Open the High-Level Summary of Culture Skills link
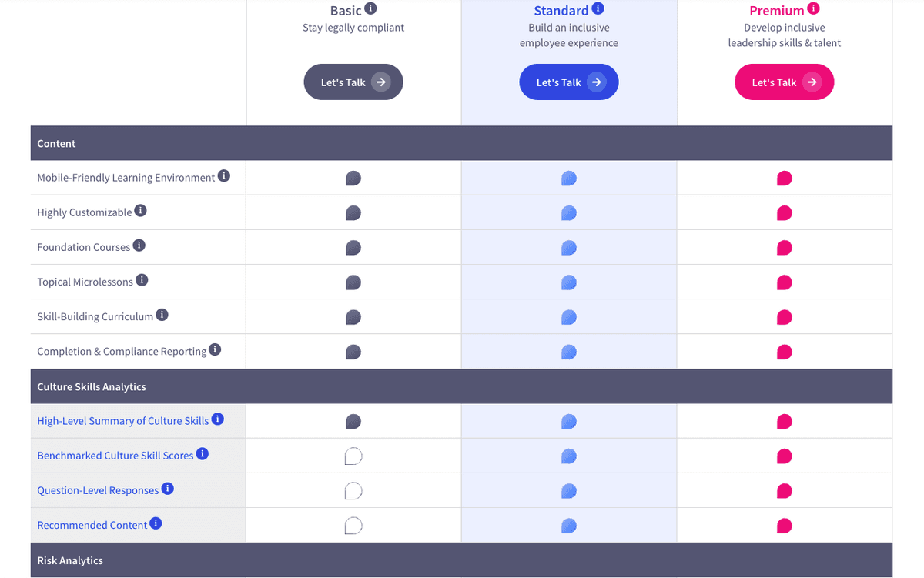Screen dimensions: 924x578 tap(122, 420)
